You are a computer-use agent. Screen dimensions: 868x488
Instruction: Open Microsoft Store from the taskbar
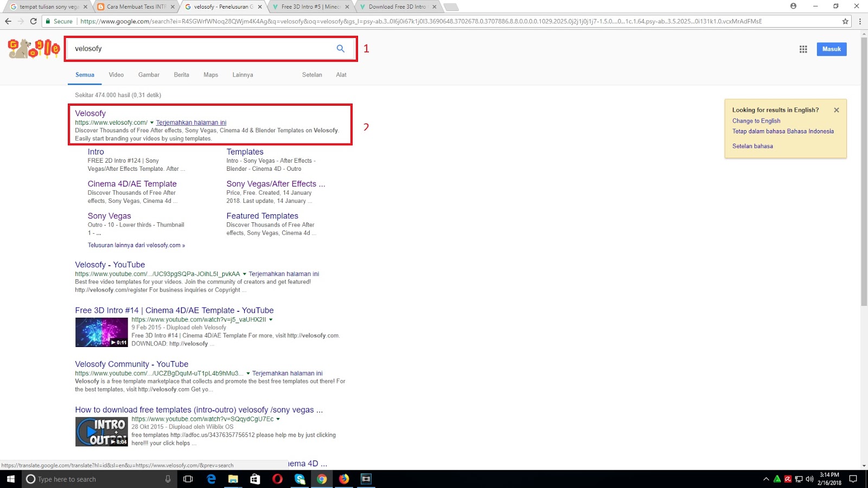click(x=255, y=479)
